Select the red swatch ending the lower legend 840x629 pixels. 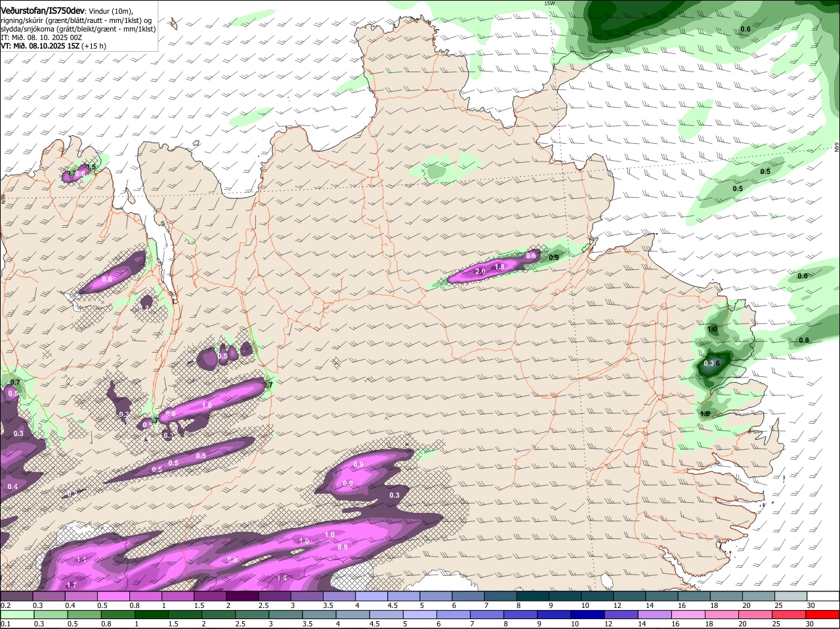[x=823, y=615]
